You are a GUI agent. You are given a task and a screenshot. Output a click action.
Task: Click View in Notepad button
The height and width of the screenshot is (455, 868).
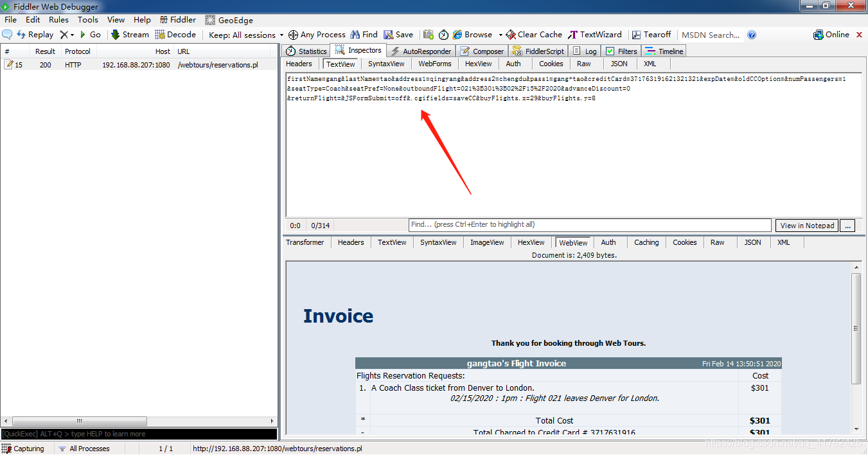pos(807,226)
